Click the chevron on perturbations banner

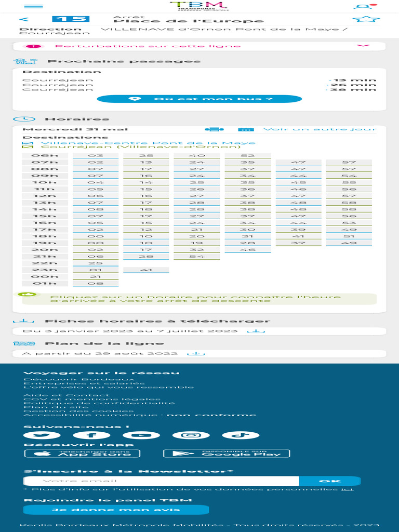(363, 46)
